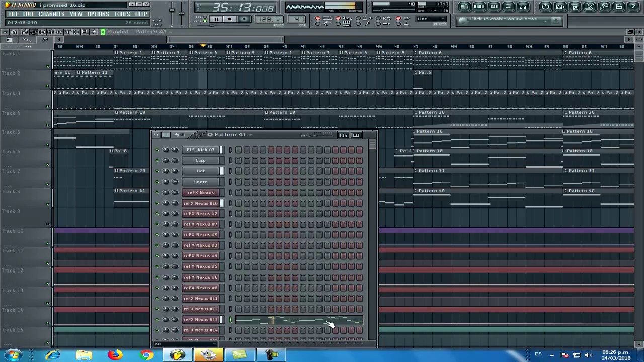The width and height of the screenshot is (644, 362).
Task: Toggle the Playlist magnet snap icon
Action: pyautogui.click(x=14, y=32)
